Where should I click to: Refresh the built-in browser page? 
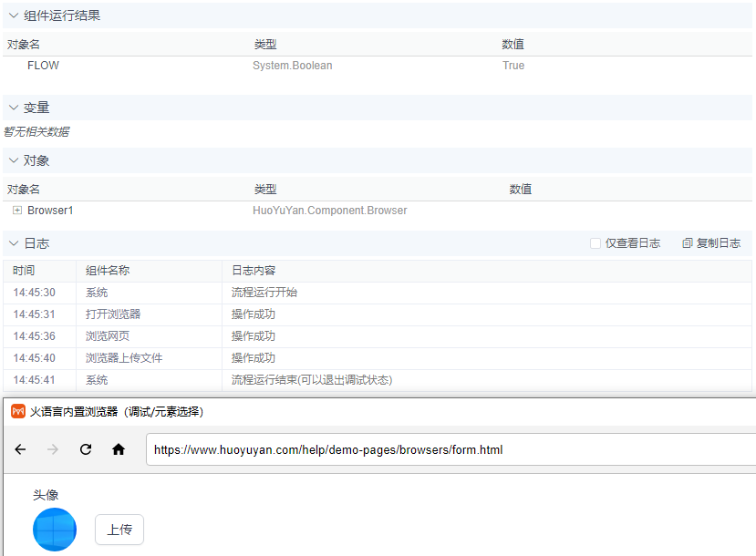click(x=86, y=448)
